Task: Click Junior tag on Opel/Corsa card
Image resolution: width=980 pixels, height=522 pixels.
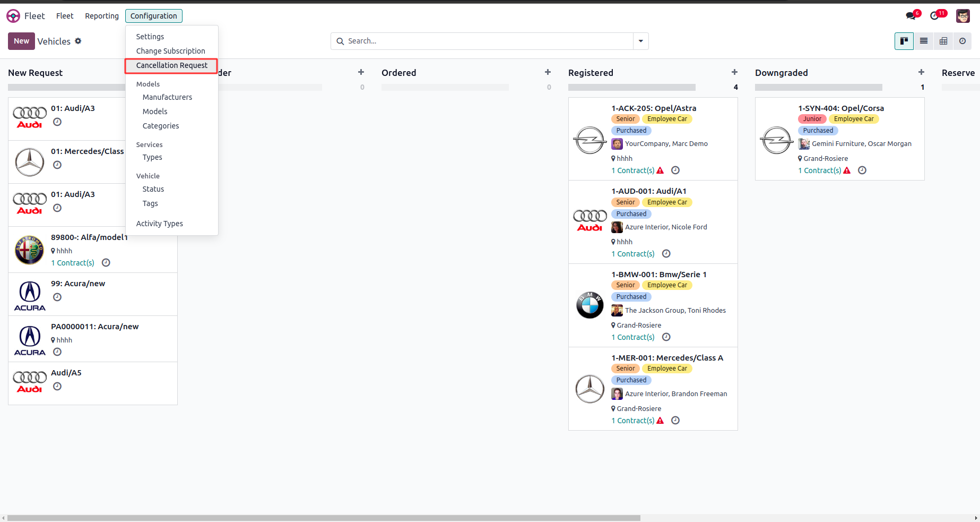Action: (812, 119)
